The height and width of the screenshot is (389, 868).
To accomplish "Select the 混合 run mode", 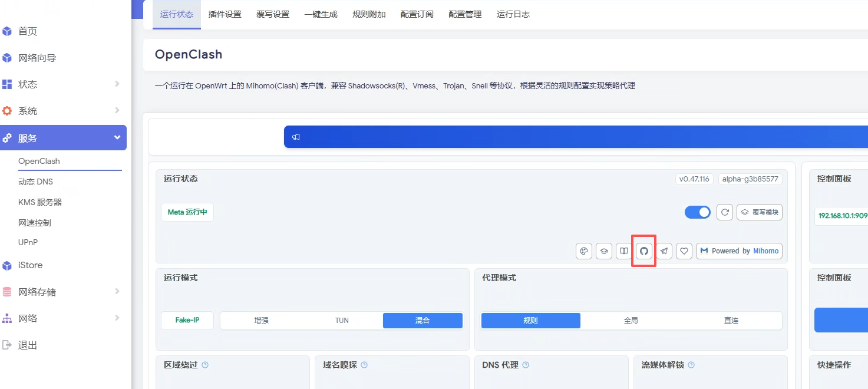I will click(x=423, y=321).
